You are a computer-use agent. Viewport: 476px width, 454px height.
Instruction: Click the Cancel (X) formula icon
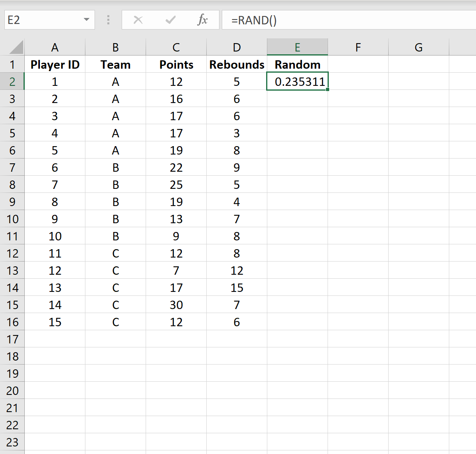pos(138,20)
